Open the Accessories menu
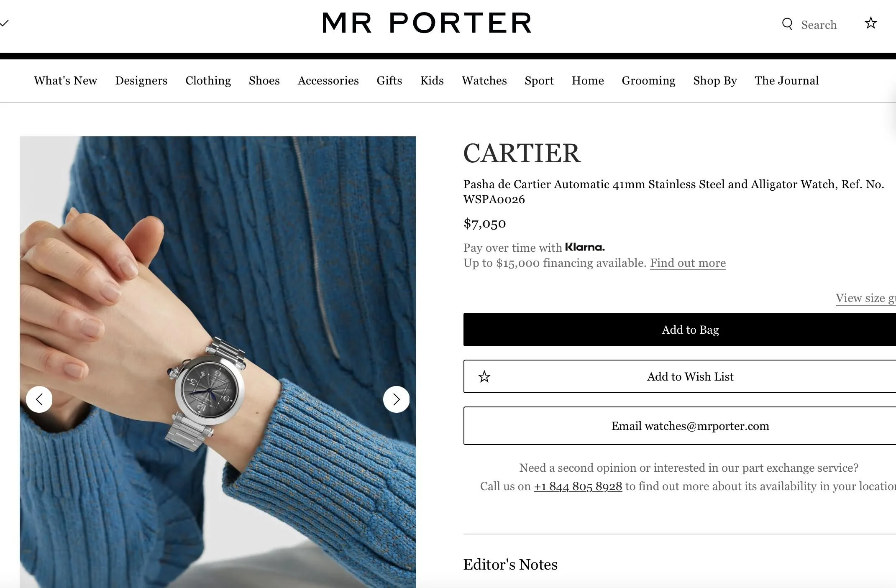The image size is (896, 588). pos(328,80)
